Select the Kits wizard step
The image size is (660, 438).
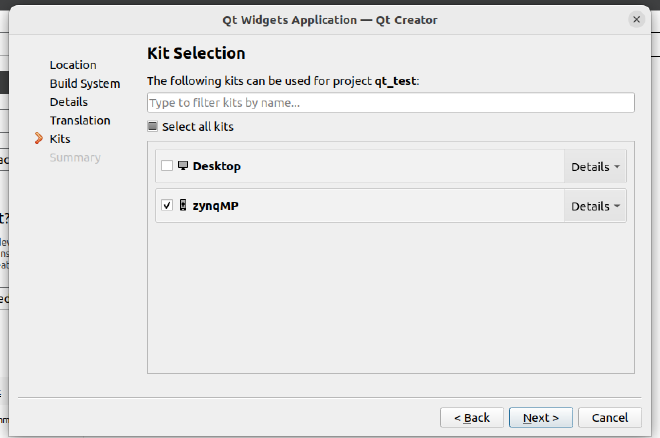tap(60, 139)
